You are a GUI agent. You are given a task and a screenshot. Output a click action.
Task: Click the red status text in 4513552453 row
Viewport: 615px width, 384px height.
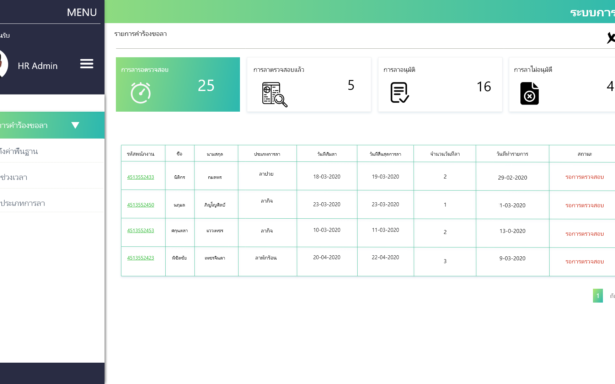[x=584, y=234]
